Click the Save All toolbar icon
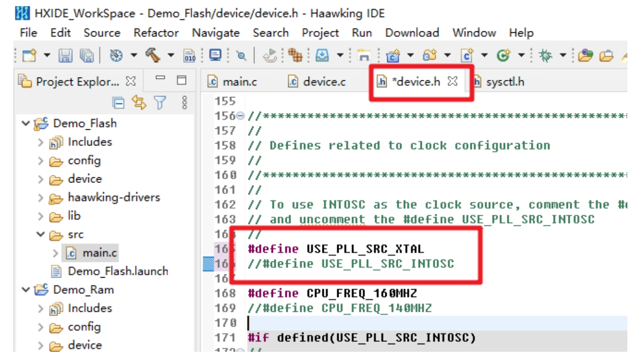The width and height of the screenshot is (644, 357). [86, 56]
